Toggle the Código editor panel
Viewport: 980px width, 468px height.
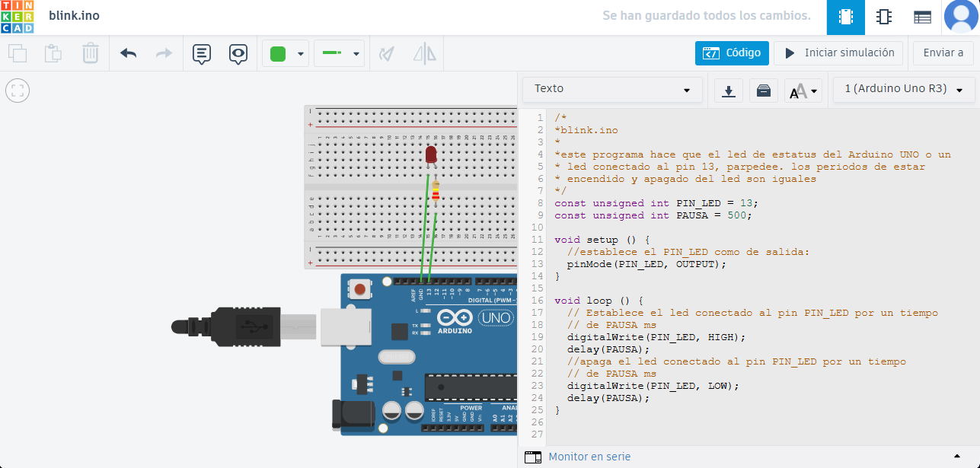click(x=732, y=53)
